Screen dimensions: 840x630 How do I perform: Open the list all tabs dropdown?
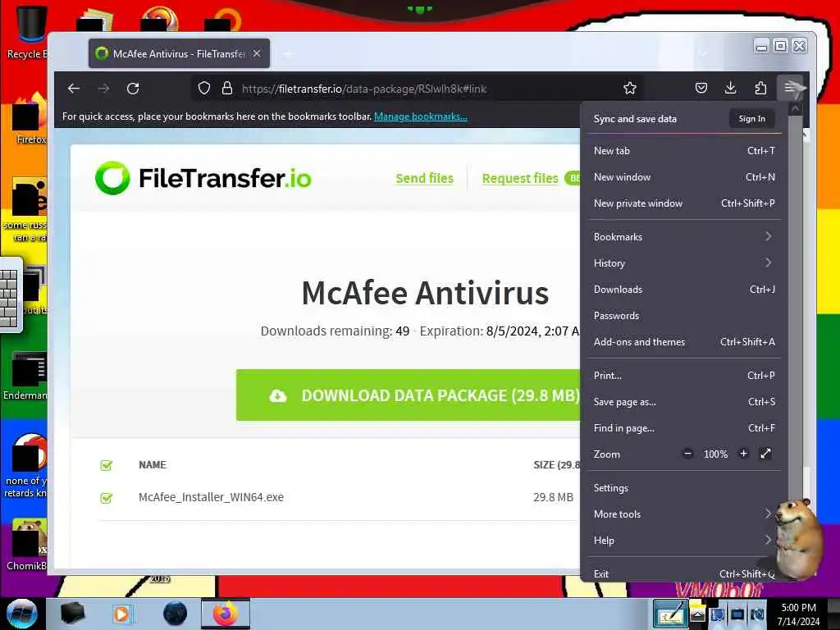coord(703,53)
